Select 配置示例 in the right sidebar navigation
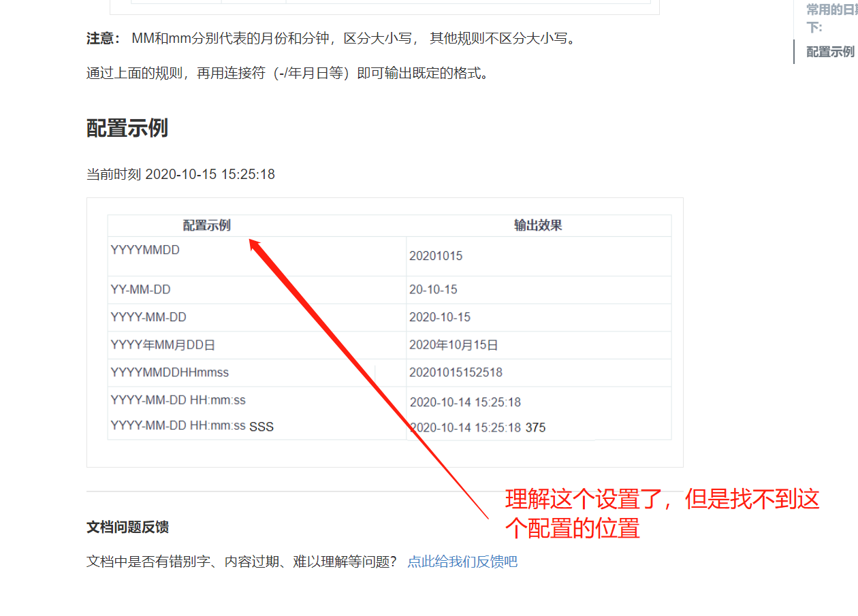Viewport: 858px width, 616px height. 829,51
